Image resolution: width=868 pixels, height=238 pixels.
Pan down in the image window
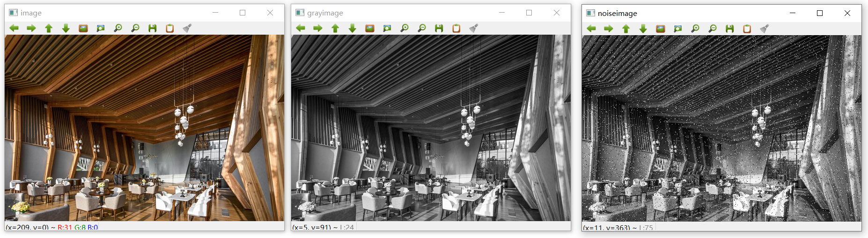click(66, 28)
